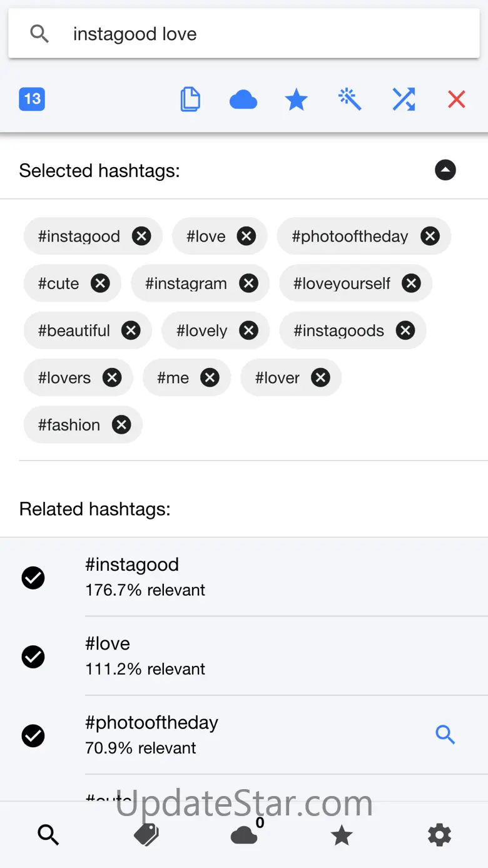Screen dimensions: 488x868
Task: Collapse the Selected hashtags section
Action: click(x=445, y=170)
